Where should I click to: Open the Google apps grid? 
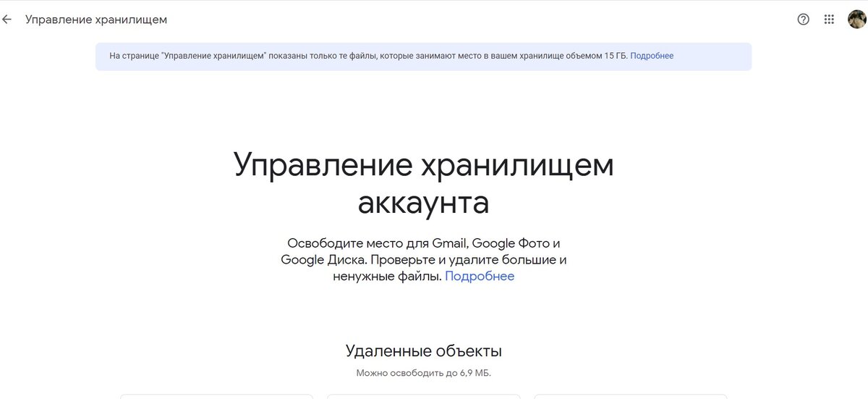point(830,20)
